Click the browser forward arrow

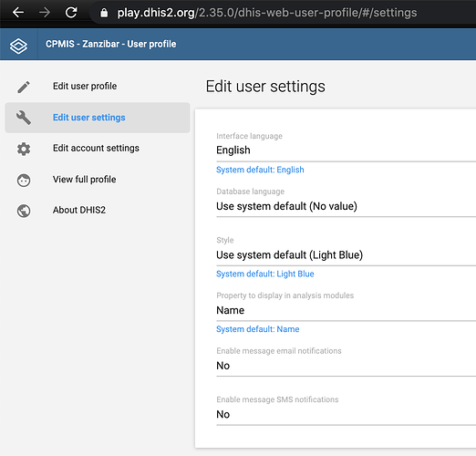point(45,13)
